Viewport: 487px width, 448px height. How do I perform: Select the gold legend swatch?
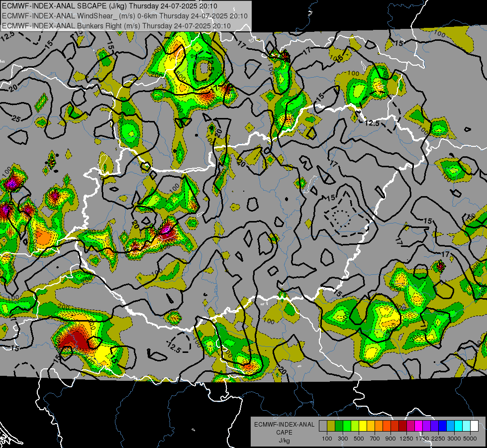371,426
